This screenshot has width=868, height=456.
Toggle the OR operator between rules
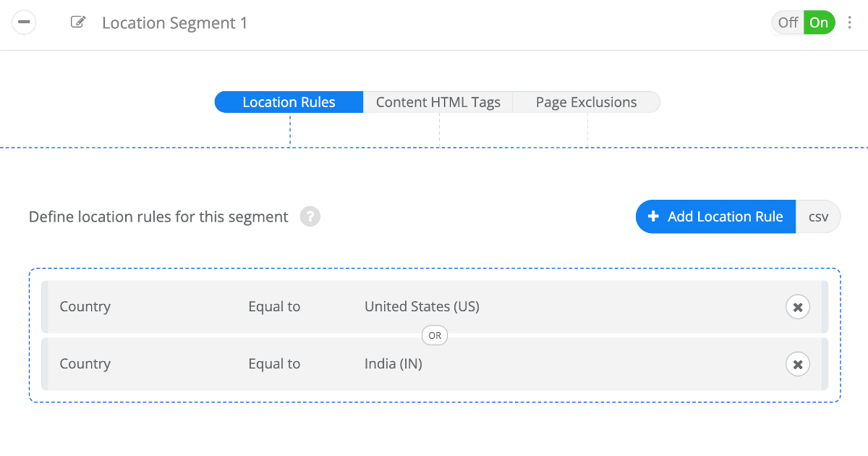pos(435,335)
